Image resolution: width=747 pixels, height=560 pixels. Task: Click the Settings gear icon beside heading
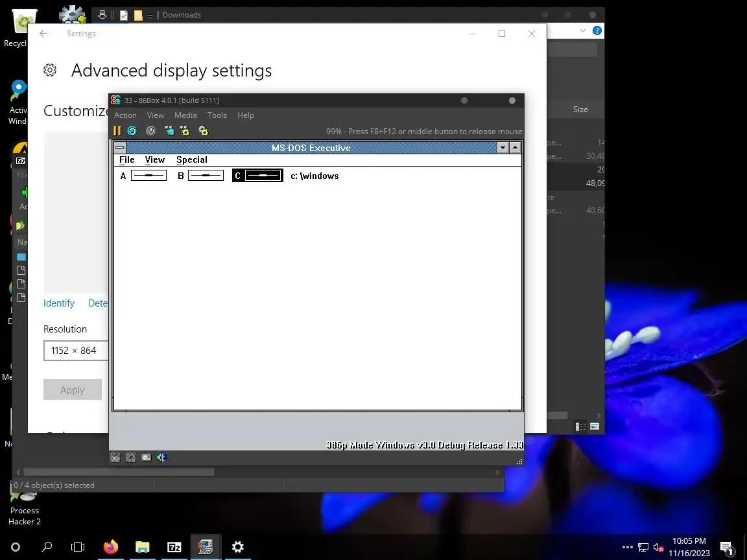50,71
